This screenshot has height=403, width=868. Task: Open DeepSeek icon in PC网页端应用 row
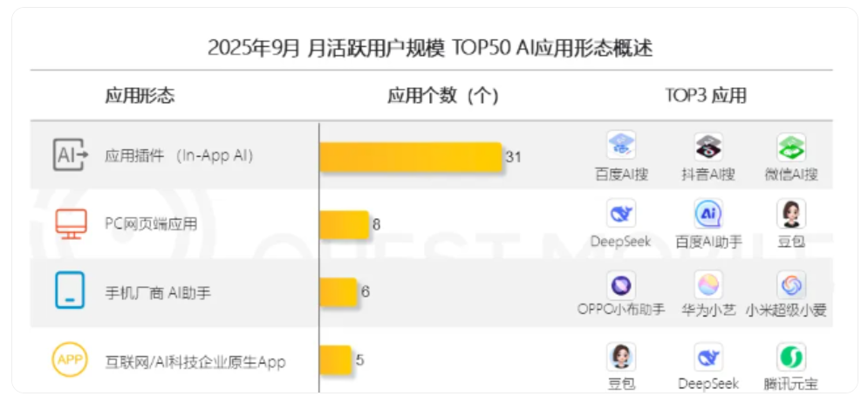click(x=621, y=214)
